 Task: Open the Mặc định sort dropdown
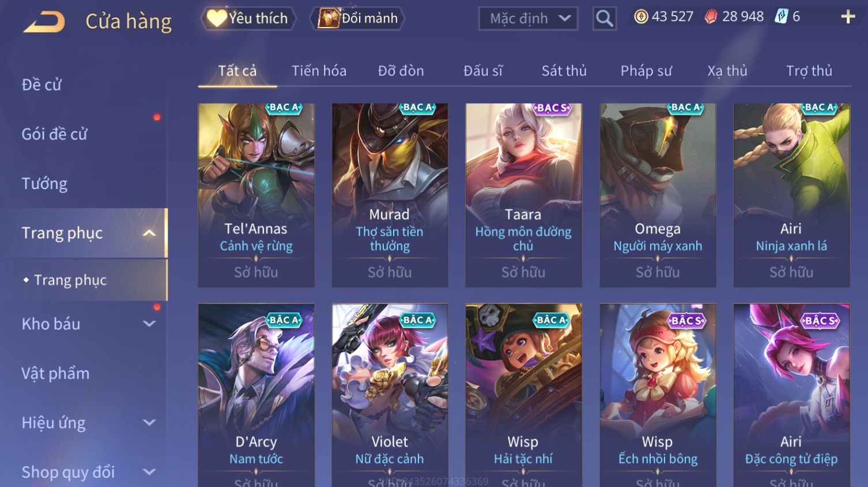[x=529, y=18]
